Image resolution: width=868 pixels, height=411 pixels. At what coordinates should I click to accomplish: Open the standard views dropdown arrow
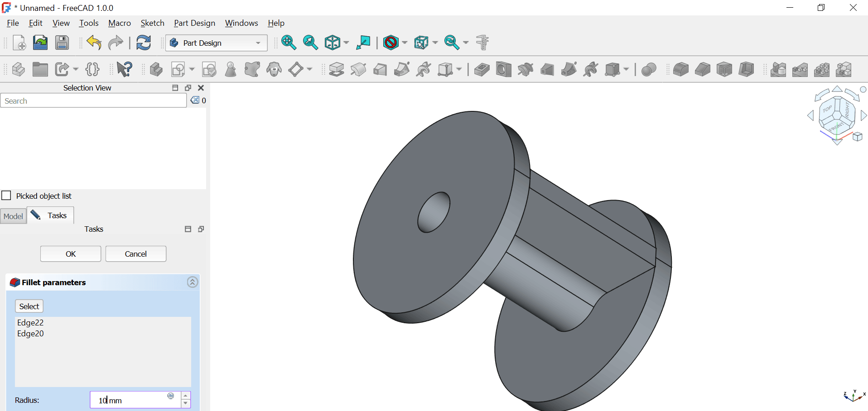(x=346, y=43)
